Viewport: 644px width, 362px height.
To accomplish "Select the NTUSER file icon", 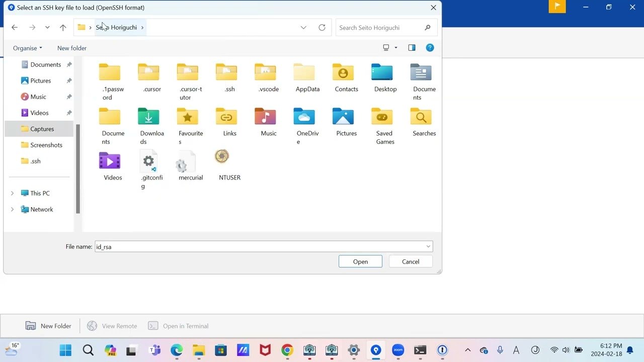I will (x=222, y=157).
